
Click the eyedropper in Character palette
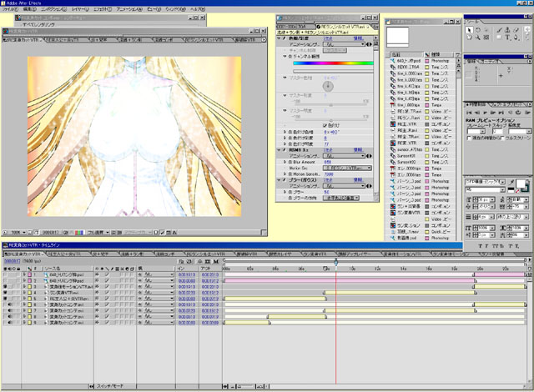(511, 183)
